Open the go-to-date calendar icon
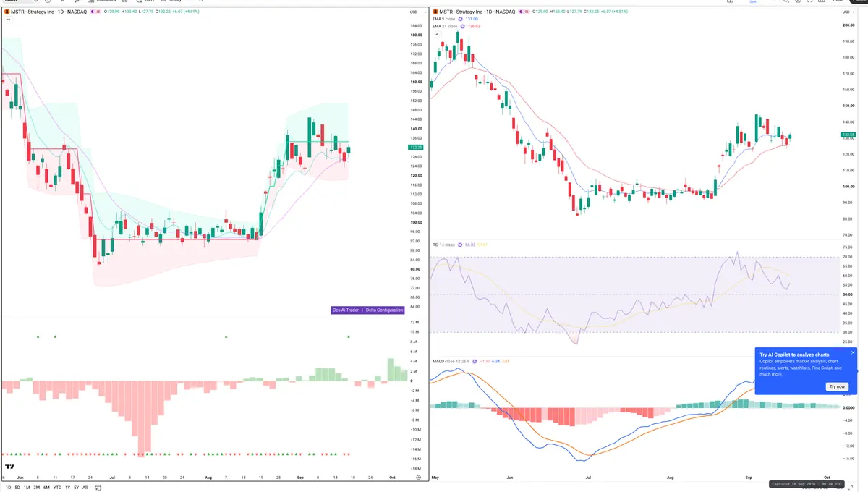Screen dimensions: 868x492 point(98,488)
